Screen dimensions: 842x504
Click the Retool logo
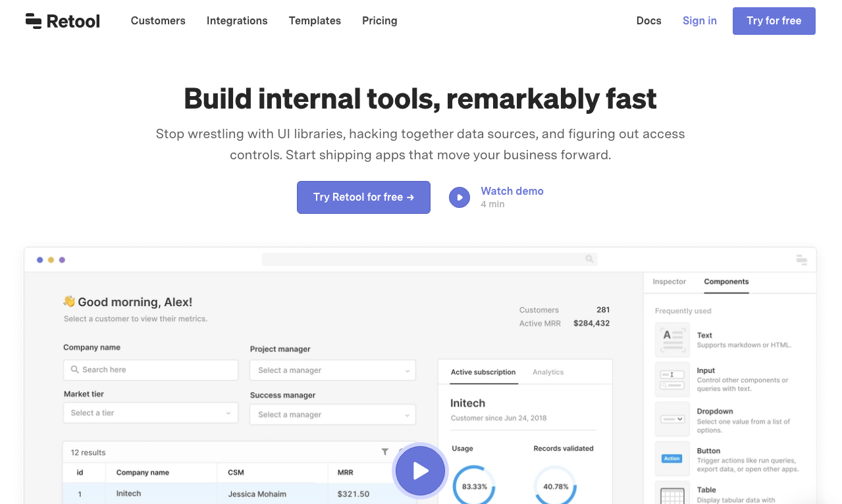click(x=62, y=20)
